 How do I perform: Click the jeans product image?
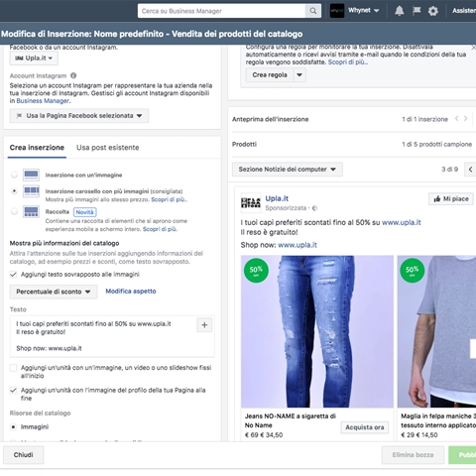point(317,331)
